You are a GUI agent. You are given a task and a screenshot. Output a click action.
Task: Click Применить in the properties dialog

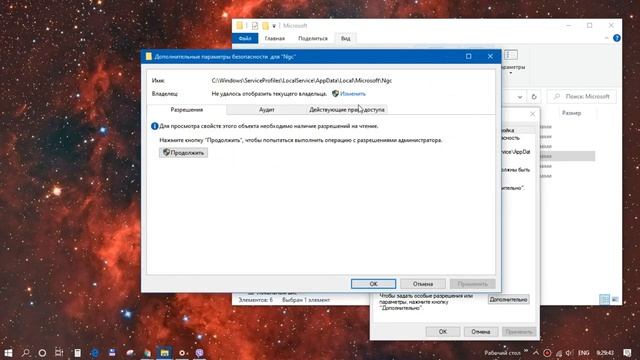coord(519,331)
